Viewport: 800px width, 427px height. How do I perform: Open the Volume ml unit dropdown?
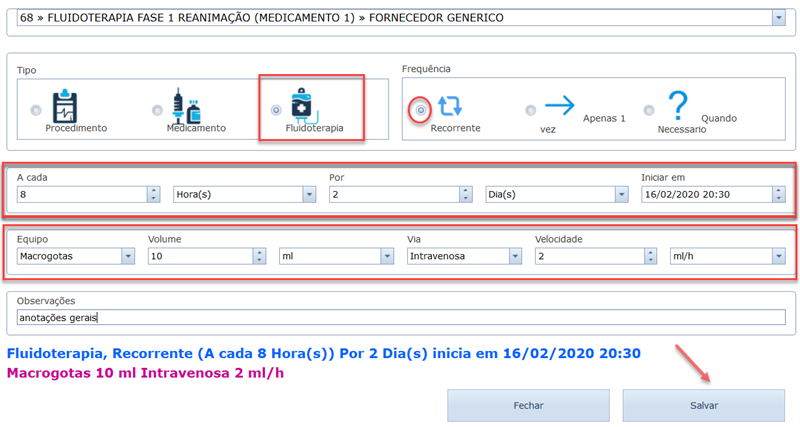click(x=387, y=256)
